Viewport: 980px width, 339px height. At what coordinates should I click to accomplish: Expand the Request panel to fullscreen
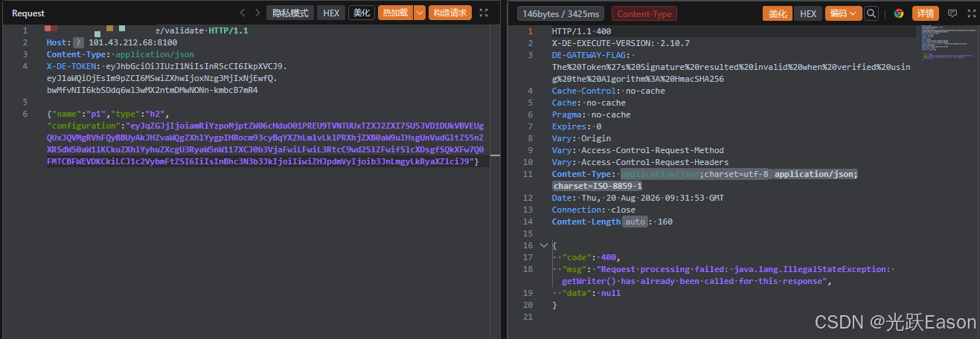point(484,13)
